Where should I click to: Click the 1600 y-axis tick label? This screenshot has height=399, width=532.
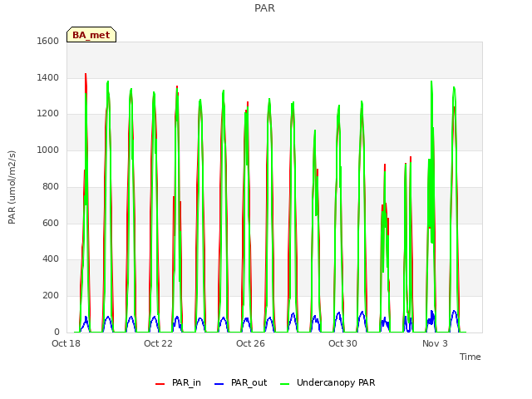(48, 41)
